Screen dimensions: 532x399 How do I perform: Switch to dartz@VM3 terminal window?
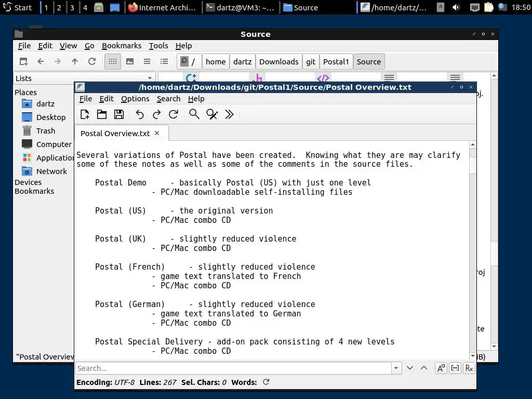click(x=241, y=7)
